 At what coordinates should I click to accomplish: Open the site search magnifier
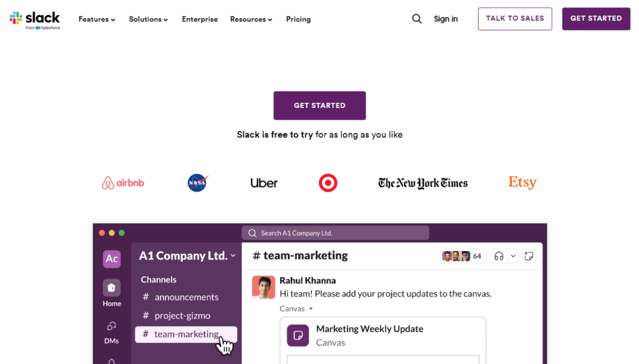(x=416, y=19)
